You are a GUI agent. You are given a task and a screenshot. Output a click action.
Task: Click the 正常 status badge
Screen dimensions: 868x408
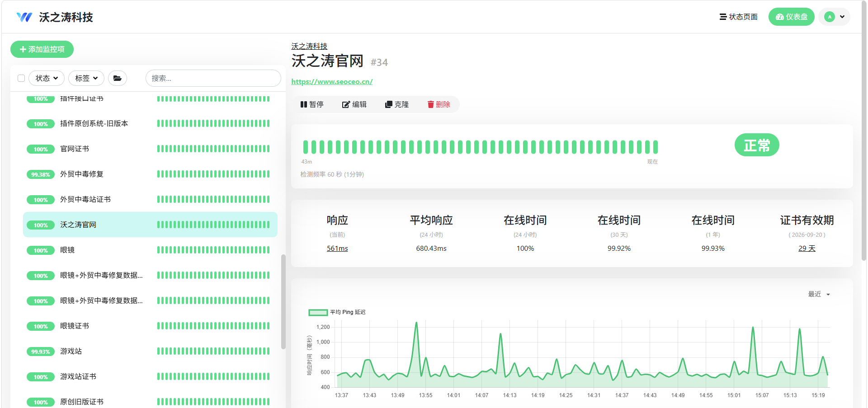757,145
